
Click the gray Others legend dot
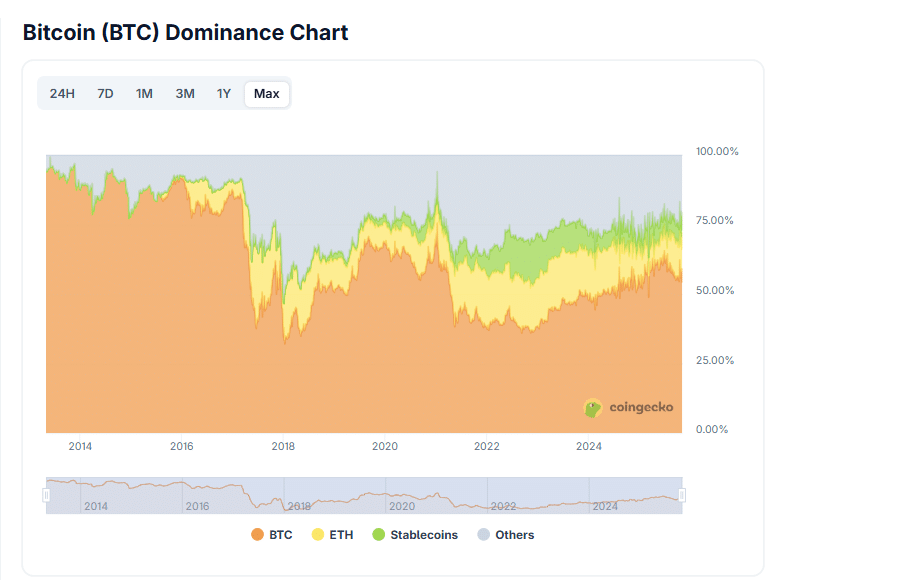484,535
